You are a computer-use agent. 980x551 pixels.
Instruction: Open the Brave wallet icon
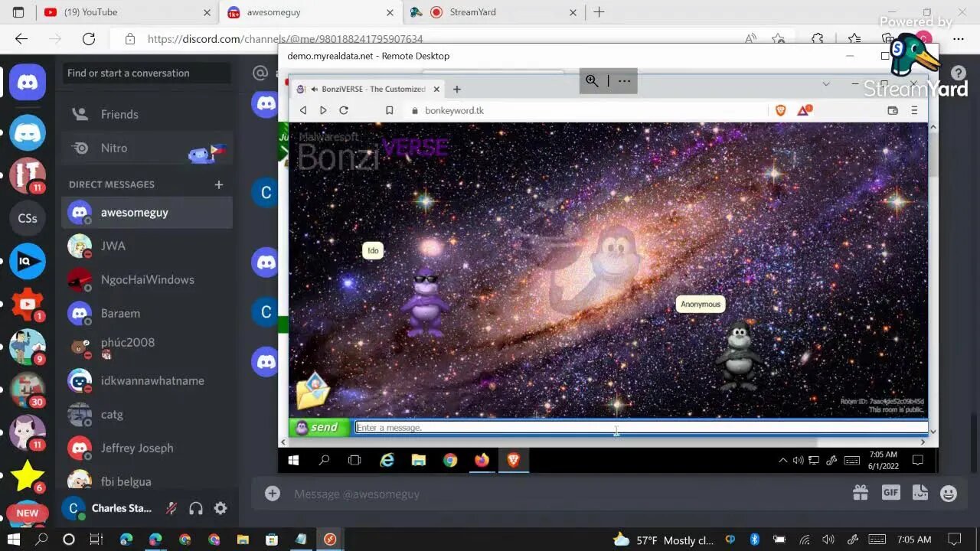(x=892, y=110)
